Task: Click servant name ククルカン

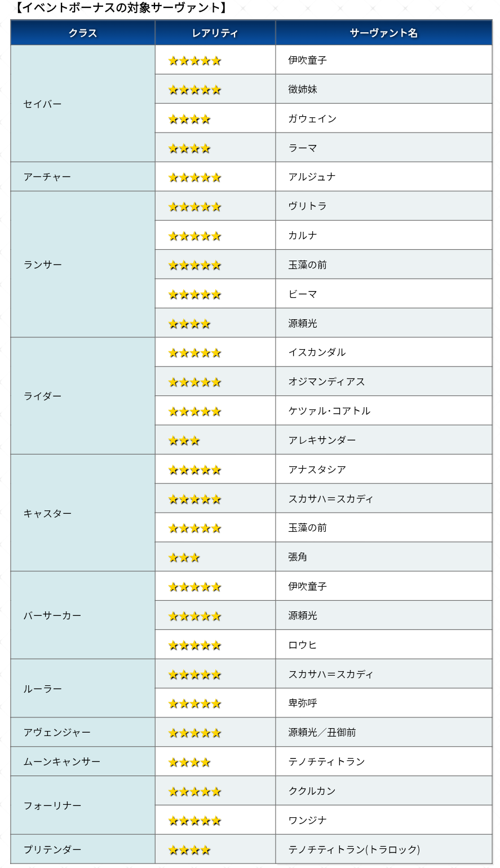Action: coord(312,791)
